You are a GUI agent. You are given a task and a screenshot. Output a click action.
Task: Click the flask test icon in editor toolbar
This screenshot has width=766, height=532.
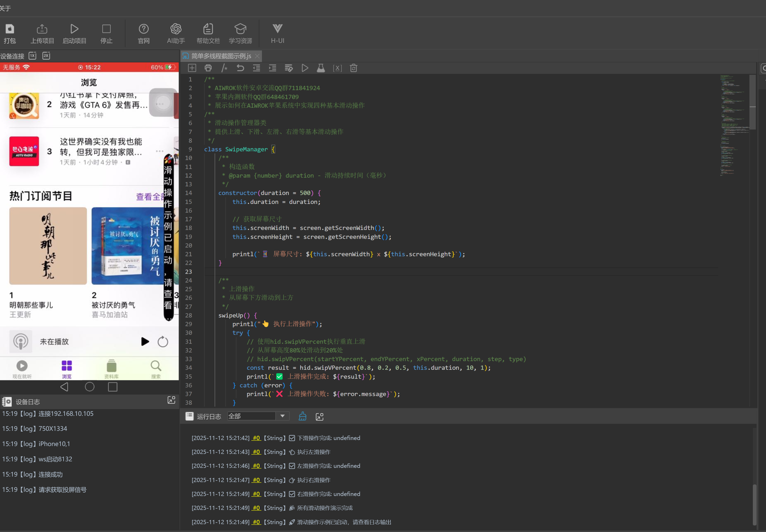(321, 68)
